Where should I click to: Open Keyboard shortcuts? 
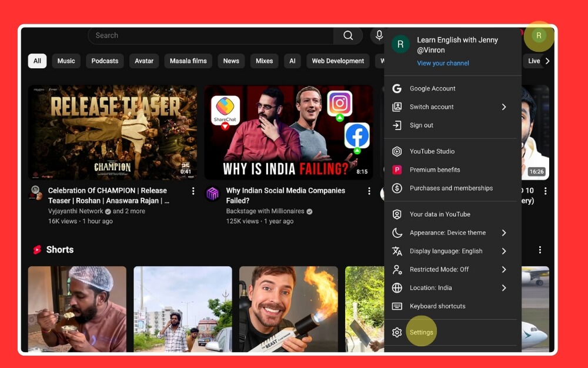point(438,306)
